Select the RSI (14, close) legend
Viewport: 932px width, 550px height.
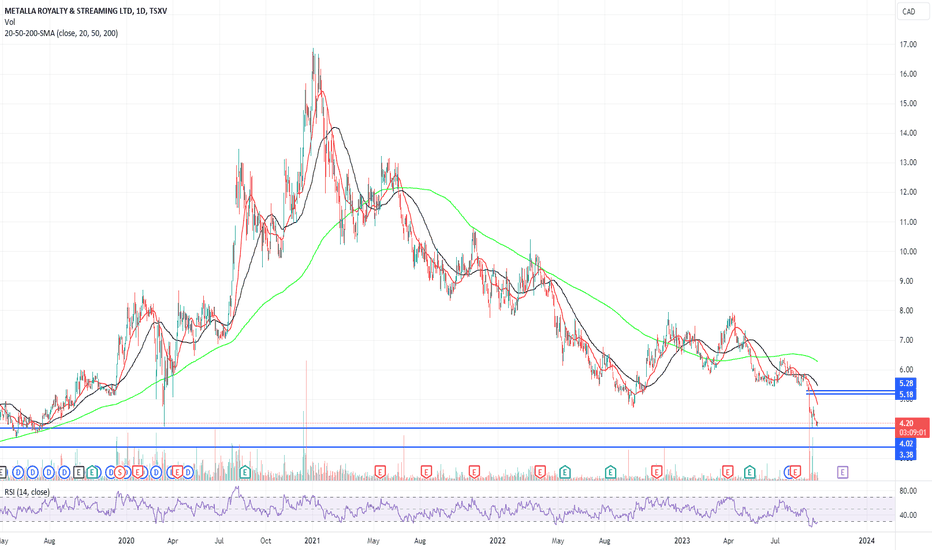pyautogui.click(x=27, y=492)
